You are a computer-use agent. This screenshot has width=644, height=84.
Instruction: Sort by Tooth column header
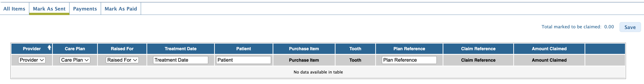click(355, 49)
